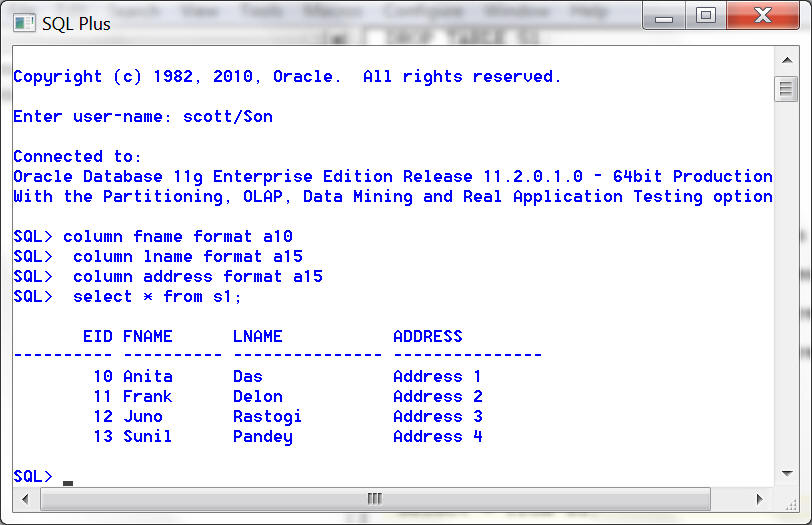Close the SQL Plus window
The width and height of the screenshot is (812, 525).
coord(763,16)
